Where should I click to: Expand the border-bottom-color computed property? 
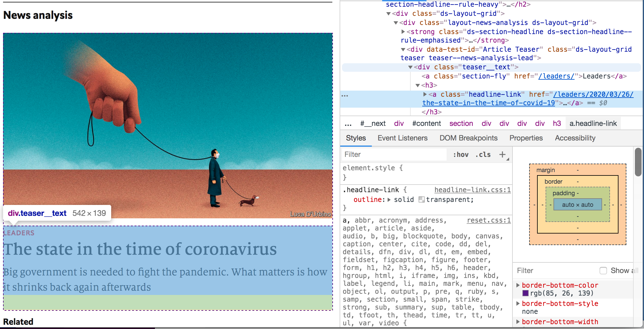(518, 285)
